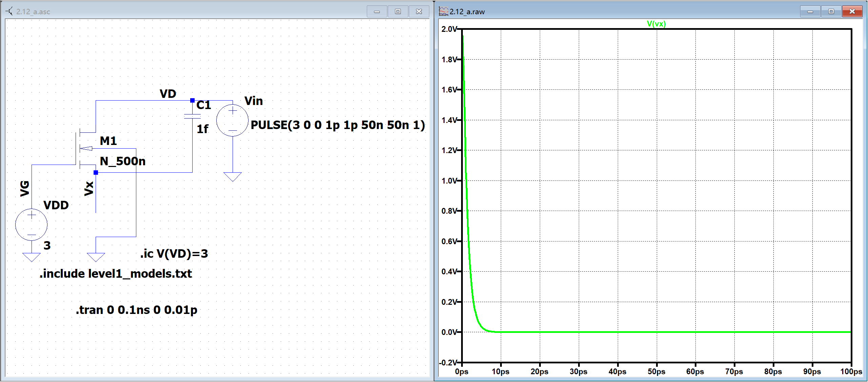Select the VDD voltage source symbol
868x382 pixels.
(x=32, y=225)
